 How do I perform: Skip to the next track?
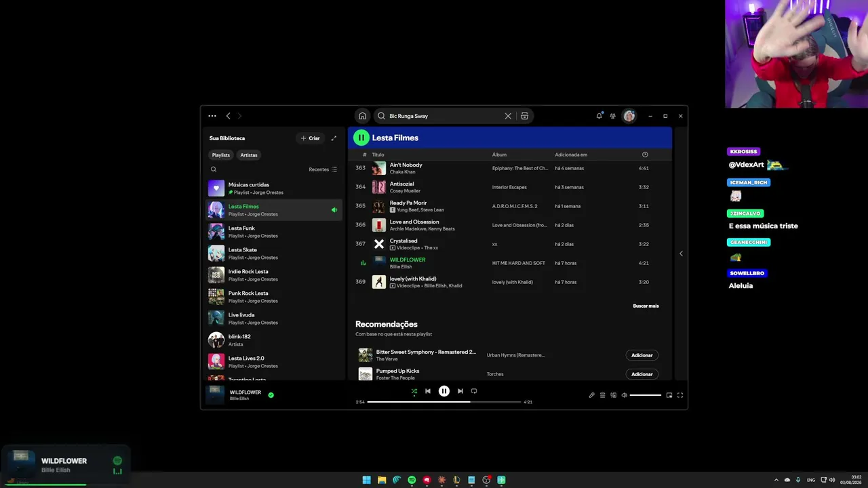(x=460, y=391)
